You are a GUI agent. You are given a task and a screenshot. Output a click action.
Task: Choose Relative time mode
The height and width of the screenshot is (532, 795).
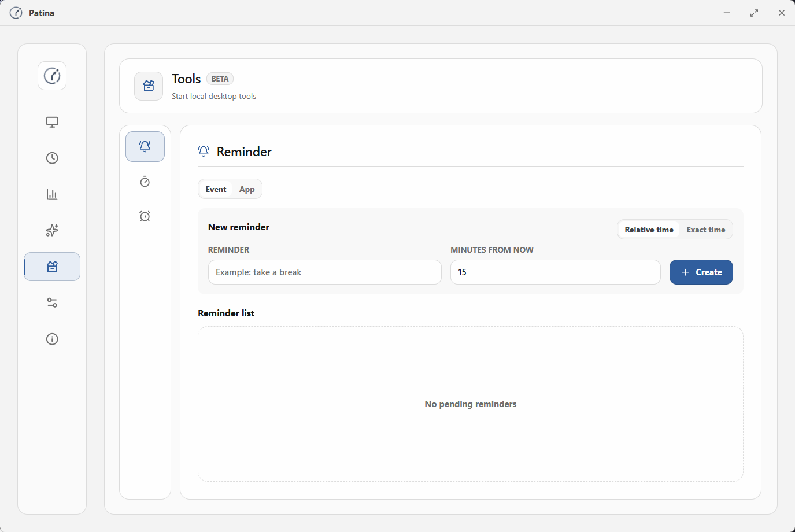pyautogui.click(x=649, y=230)
